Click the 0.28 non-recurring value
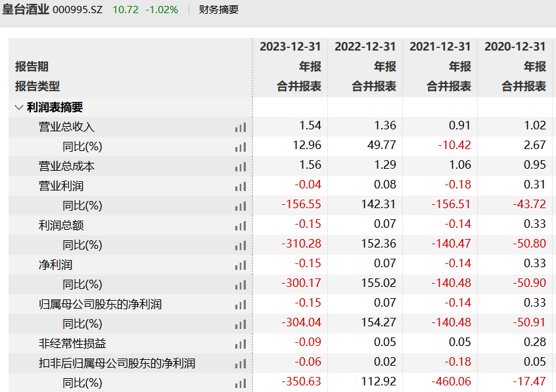 pos(535,342)
